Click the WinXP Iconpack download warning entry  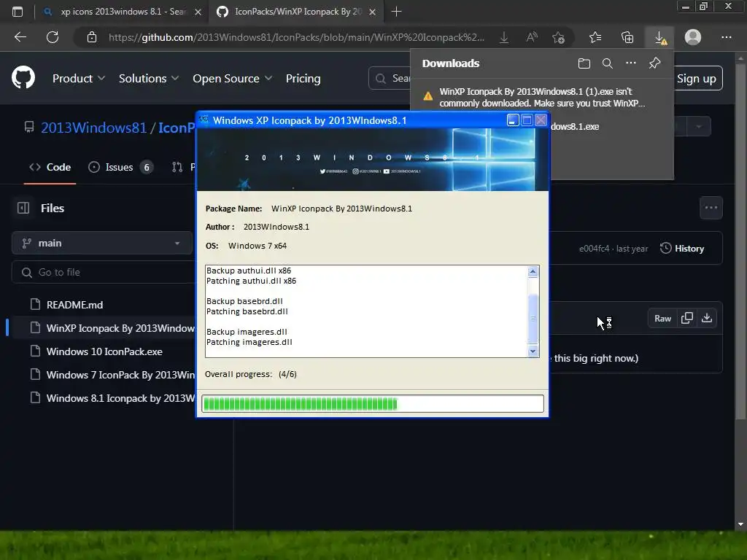point(542,97)
